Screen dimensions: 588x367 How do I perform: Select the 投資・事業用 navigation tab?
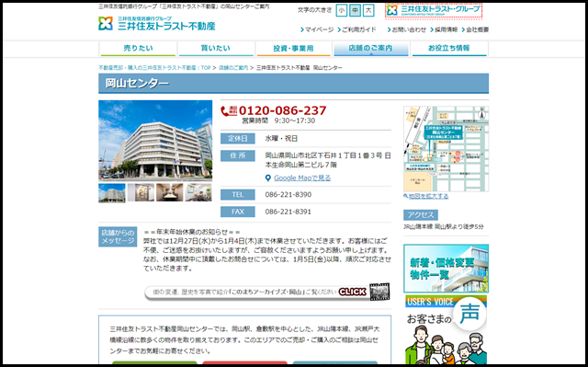pyautogui.click(x=293, y=49)
